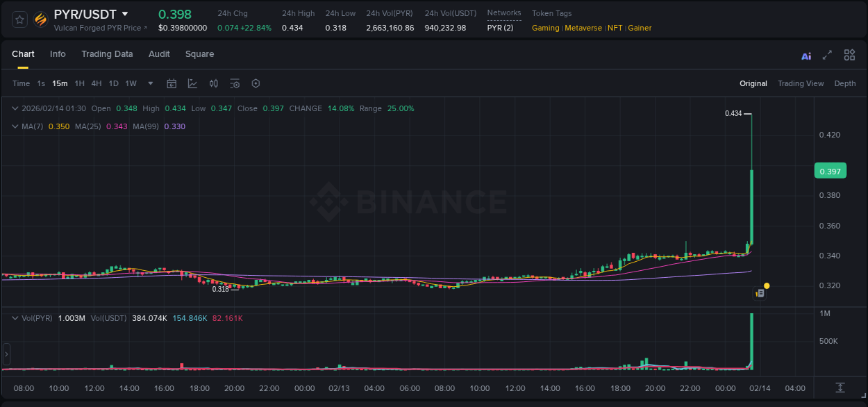Open the date range calendar picker

172,83
